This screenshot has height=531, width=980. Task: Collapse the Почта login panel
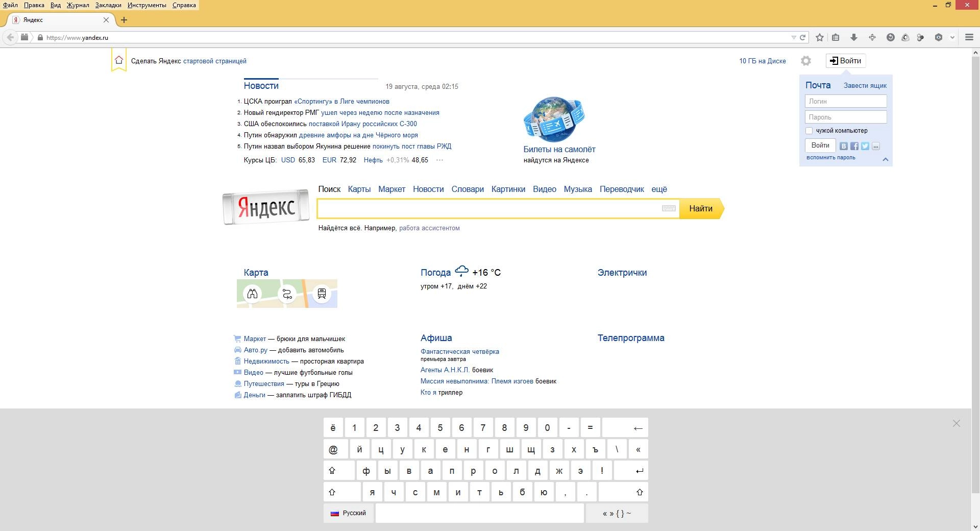(886, 159)
